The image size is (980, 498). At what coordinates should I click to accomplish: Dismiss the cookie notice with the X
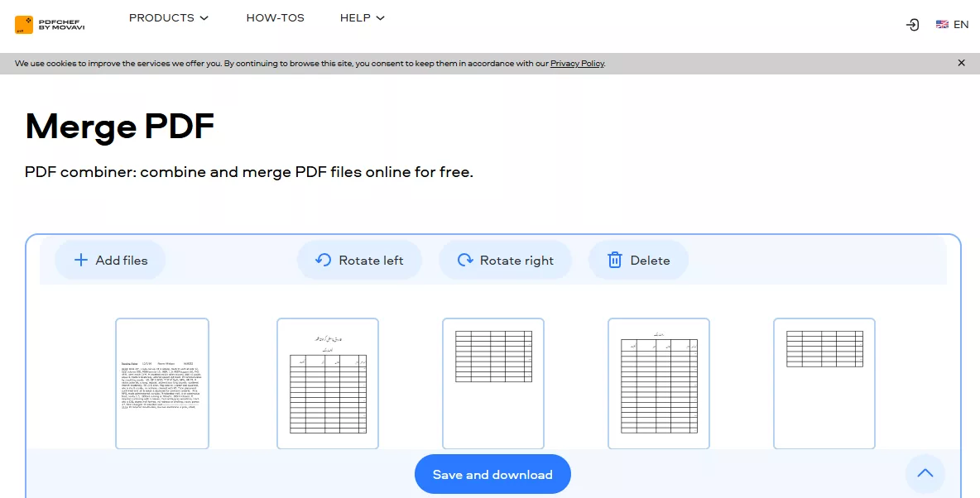pos(961,62)
